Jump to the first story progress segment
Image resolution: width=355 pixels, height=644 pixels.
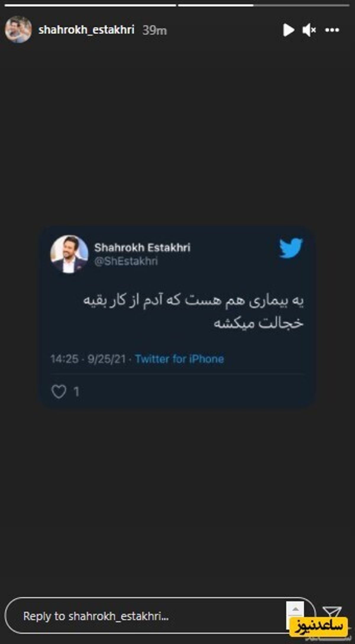(x=90, y=5)
